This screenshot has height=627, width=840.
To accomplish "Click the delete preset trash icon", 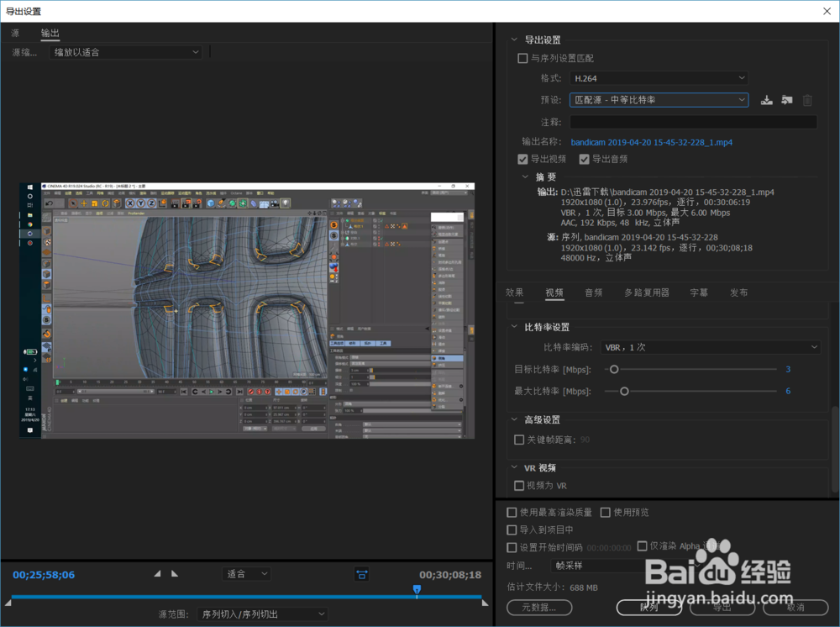I will coord(807,100).
